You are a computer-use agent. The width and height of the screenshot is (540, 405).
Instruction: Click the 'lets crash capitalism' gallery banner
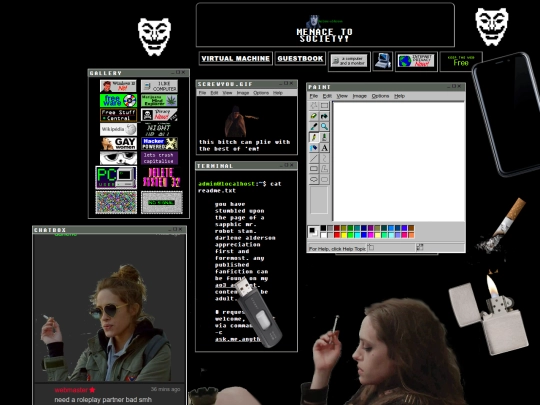point(159,158)
